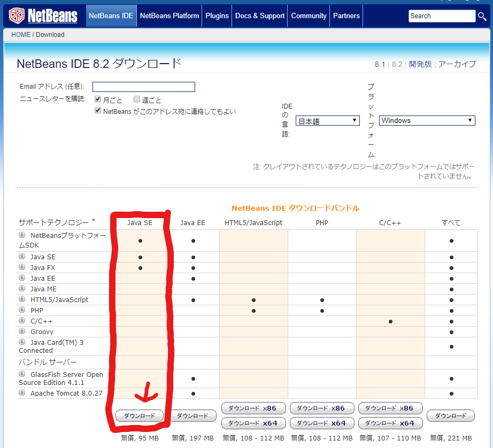Click the Email address input field
493x448 pixels.
coord(144,87)
